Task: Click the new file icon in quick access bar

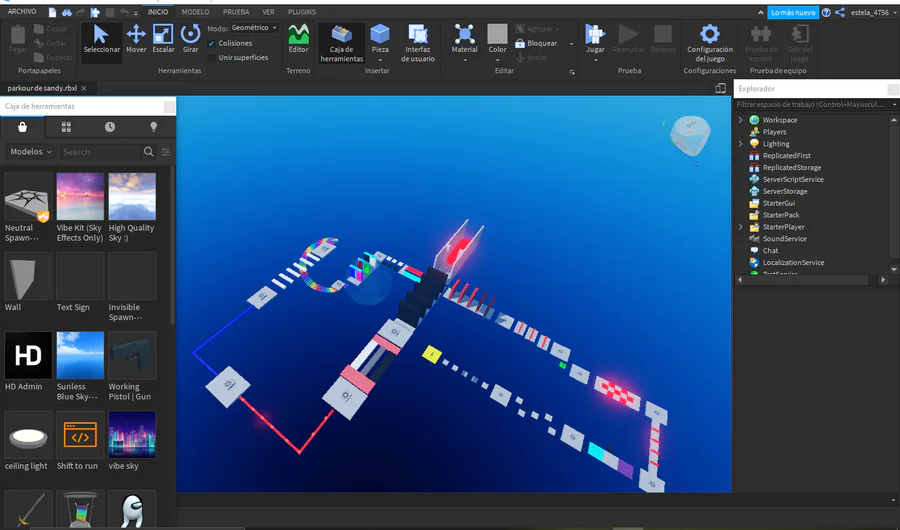Action: (x=52, y=12)
